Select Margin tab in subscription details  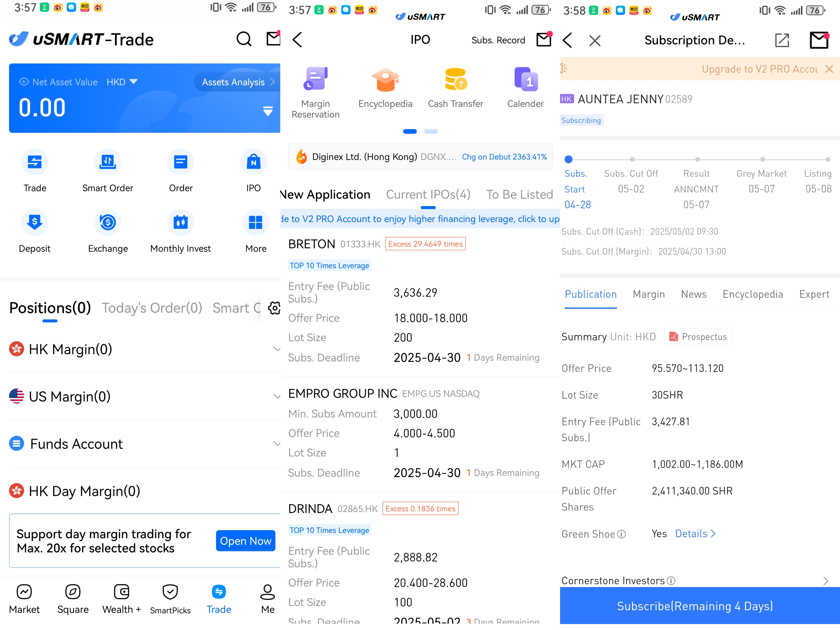coord(649,294)
